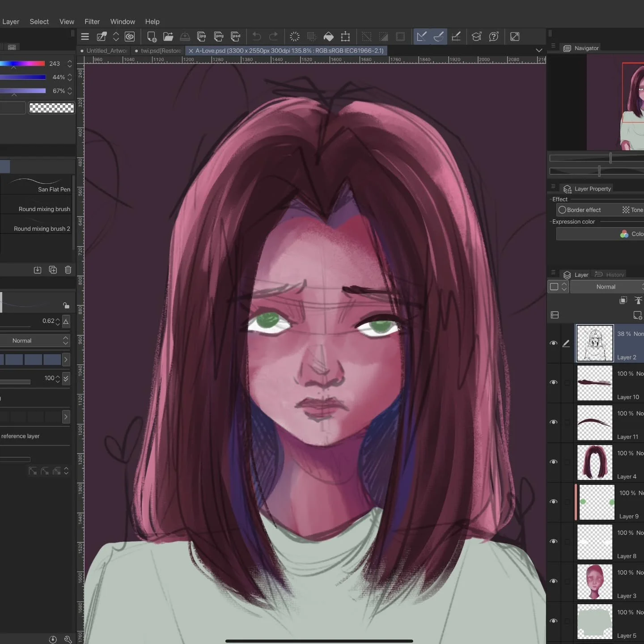Redo the last action
Screen dimensions: 644x644
(x=273, y=37)
